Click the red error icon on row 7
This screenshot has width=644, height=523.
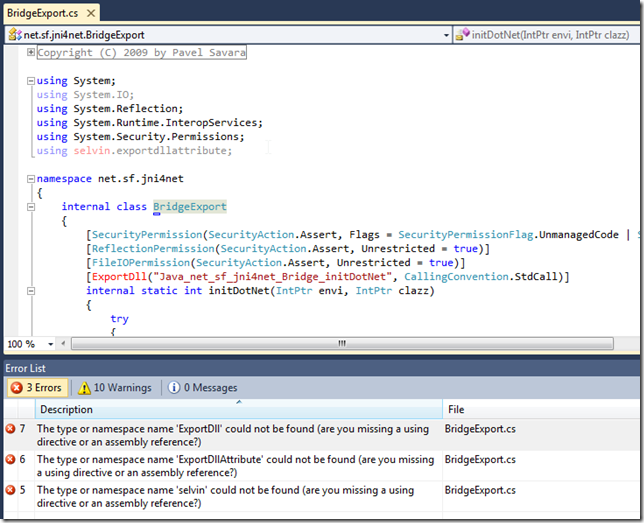pyautogui.click(x=11, y=429)
